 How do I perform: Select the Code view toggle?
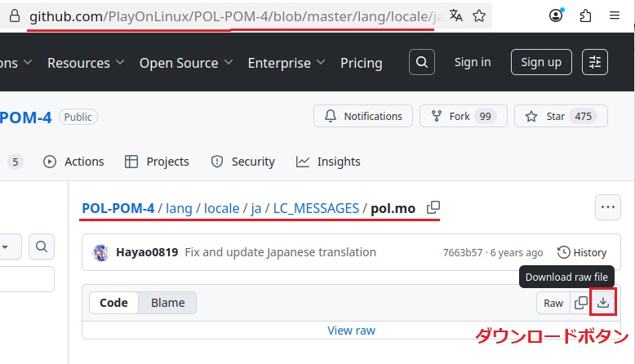click(x=113, y=303)
